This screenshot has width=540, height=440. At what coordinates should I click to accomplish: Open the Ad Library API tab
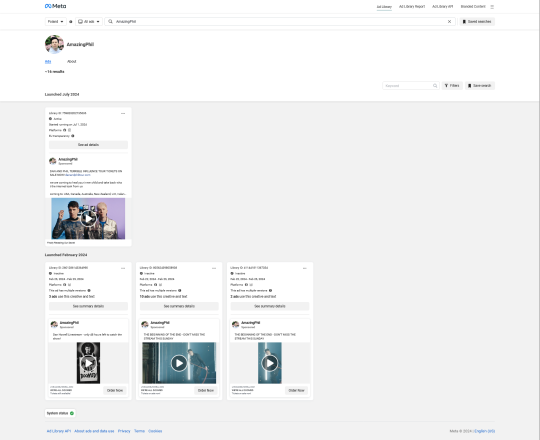coord(443,7)
